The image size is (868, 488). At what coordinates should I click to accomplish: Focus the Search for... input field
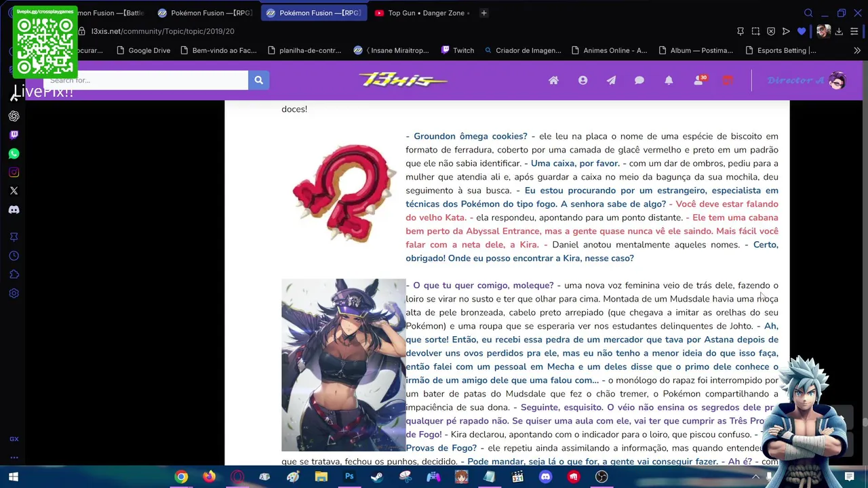click(146, 80)
